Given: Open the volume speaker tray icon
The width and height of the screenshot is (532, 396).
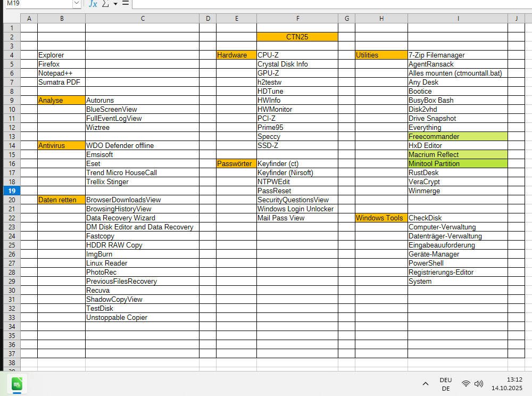Looking at the screenshot, I should pos(478,384).
